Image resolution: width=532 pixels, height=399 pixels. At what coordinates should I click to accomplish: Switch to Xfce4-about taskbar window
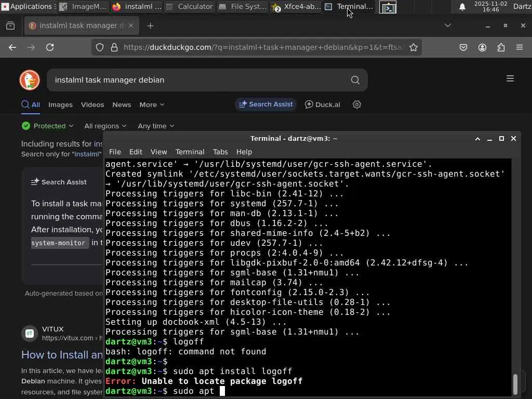[x=296, y=6]
